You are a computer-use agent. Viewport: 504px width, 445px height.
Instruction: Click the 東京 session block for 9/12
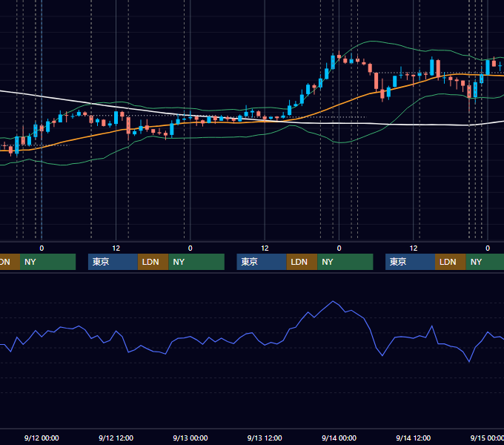(x=113, y=262)
